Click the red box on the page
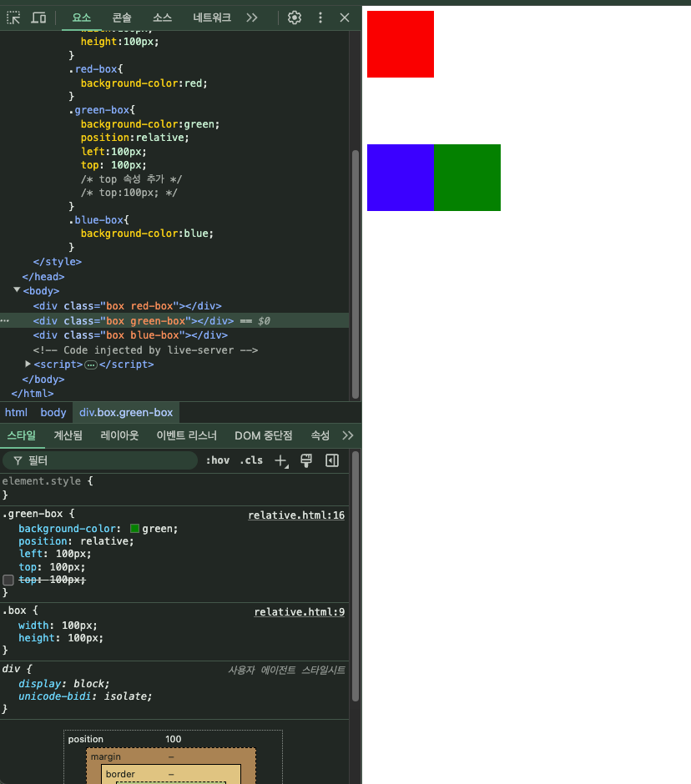 401,44
